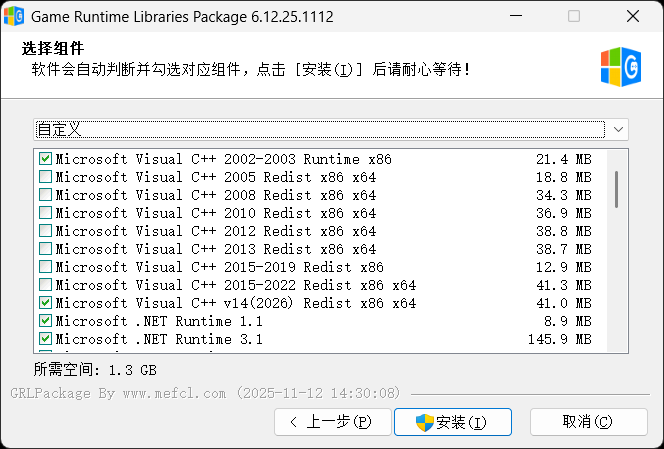Select row text Visual C++ 2013 Redist x86 x64
This screenshot has width=664, height=449.
(216, 249)
